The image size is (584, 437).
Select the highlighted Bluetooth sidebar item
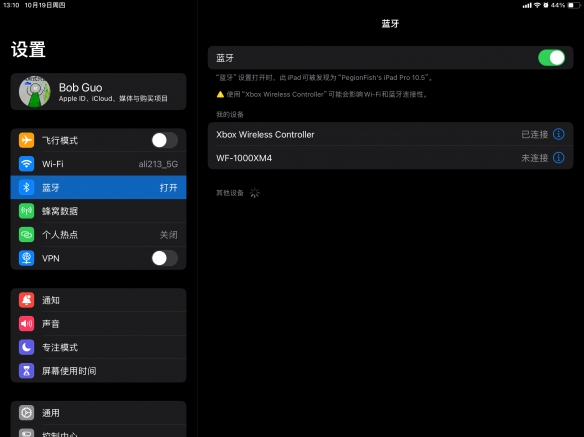pyautogui.click(x=99, y=187)
